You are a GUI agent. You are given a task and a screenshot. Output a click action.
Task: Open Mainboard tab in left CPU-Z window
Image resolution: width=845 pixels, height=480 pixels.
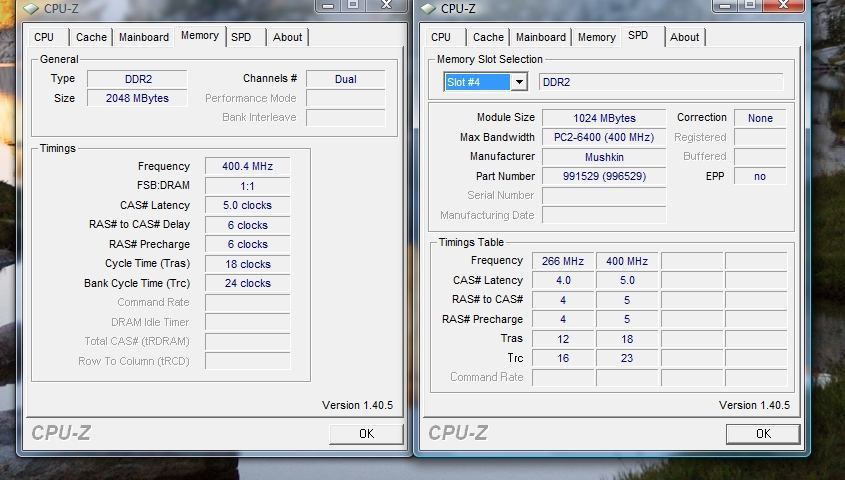point(144,37)
